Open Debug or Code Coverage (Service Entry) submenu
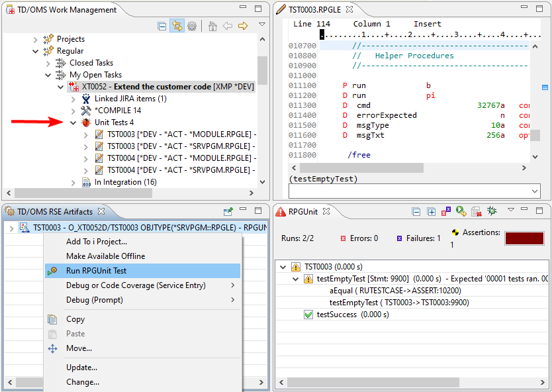This screenshot has height=392, width=552. [142, 285]
